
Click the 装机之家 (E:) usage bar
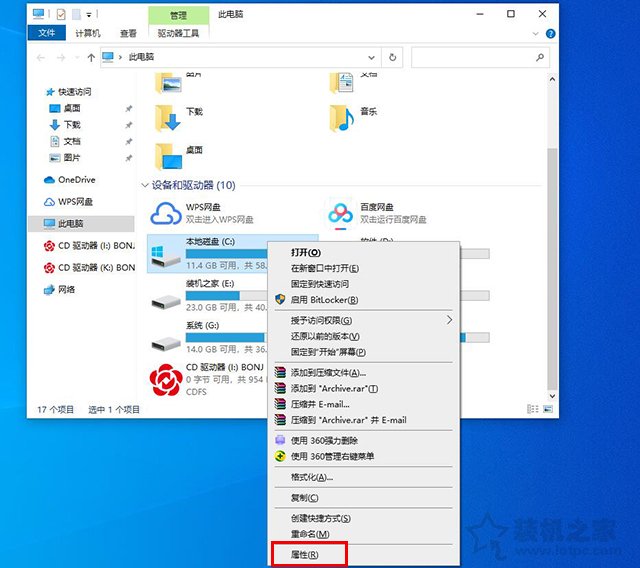[x=227, y=295]
